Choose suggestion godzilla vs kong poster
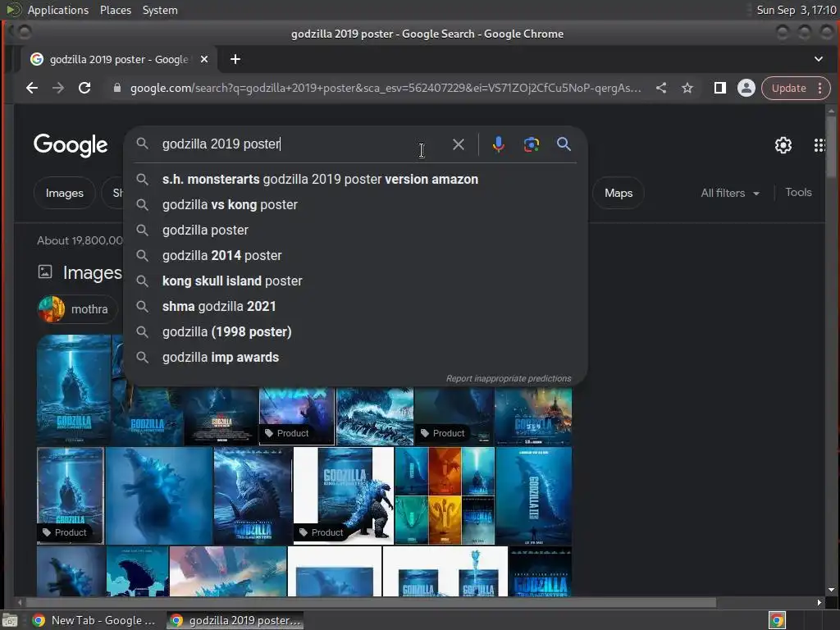 click(355, 204)
